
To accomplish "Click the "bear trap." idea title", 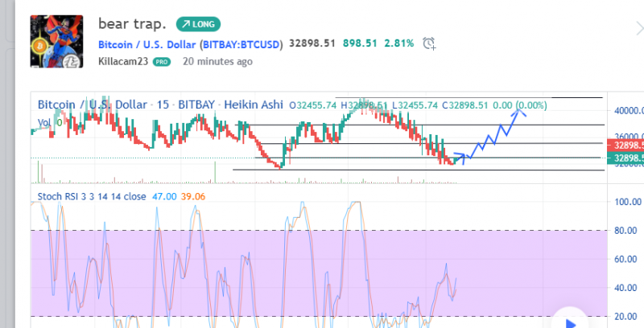I will [x=132, y=23].
